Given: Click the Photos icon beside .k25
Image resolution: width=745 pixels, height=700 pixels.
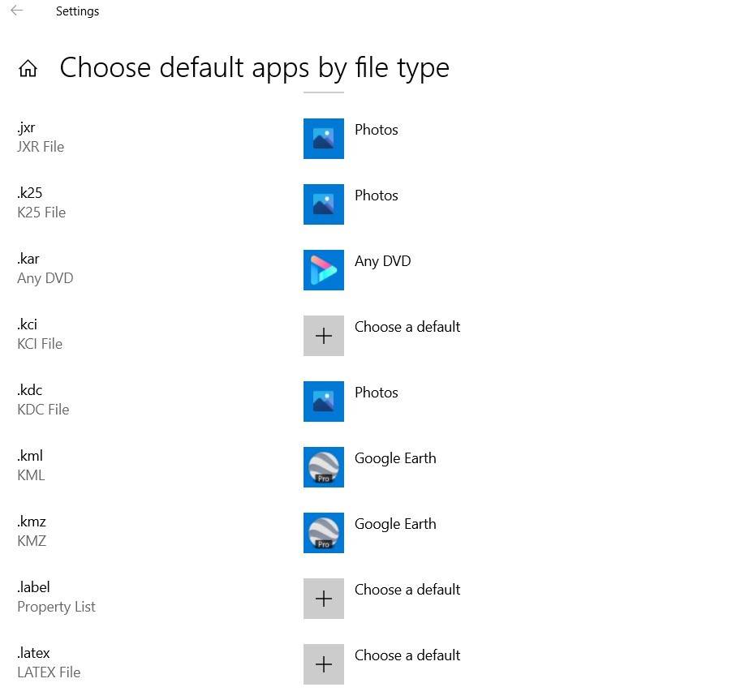Looking at the screenshot, I should (x=323, y=204).
